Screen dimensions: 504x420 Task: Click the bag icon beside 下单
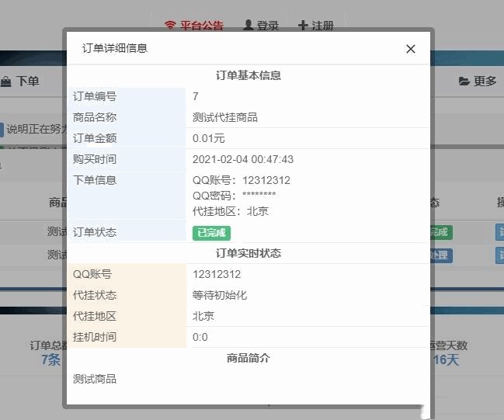[x=6, y=81]
